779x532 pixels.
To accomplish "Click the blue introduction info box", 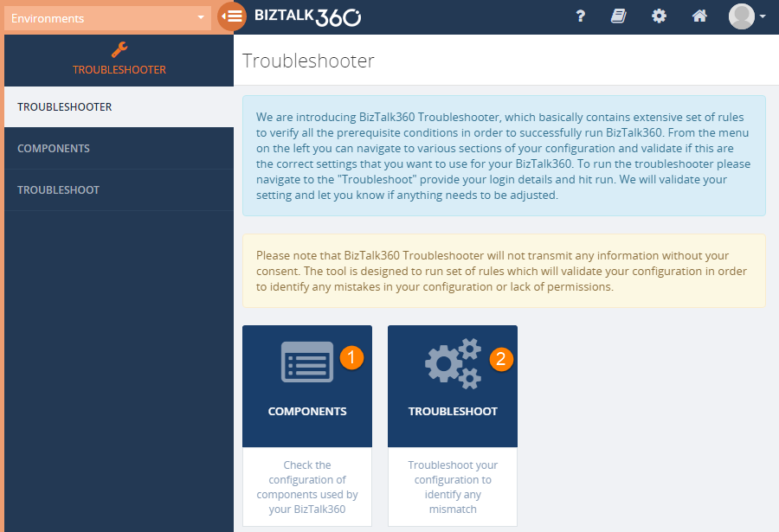I will (504, 156).
